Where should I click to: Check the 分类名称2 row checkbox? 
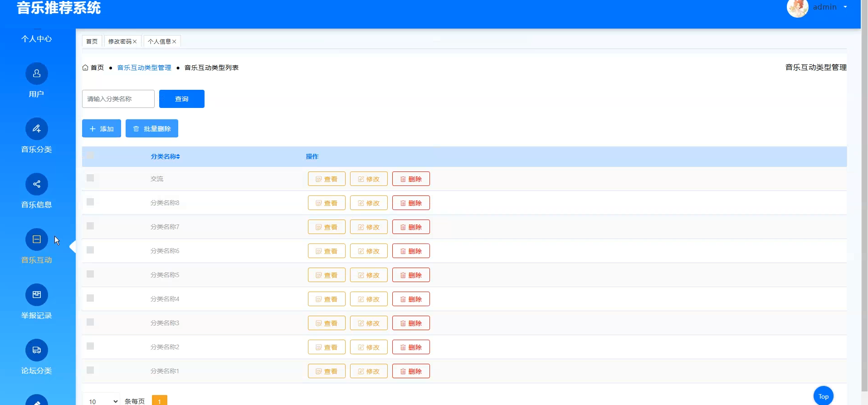tap(90, 346)
